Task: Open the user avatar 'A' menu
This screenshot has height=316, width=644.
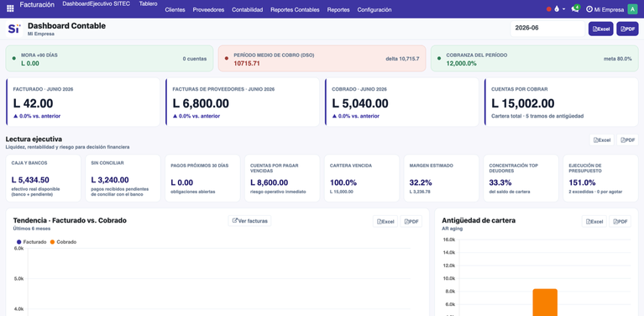Action: pos(632,9)
